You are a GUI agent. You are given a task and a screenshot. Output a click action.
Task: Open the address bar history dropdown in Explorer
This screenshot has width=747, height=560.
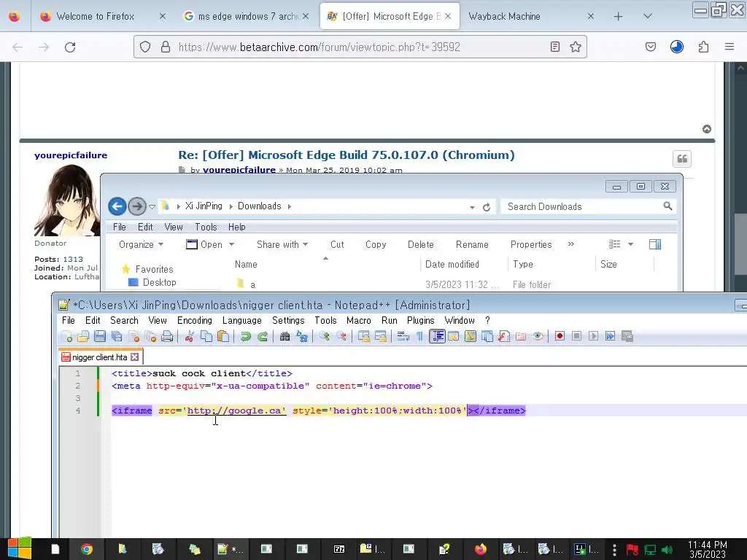pyautogui.click(x=472, y=207)
